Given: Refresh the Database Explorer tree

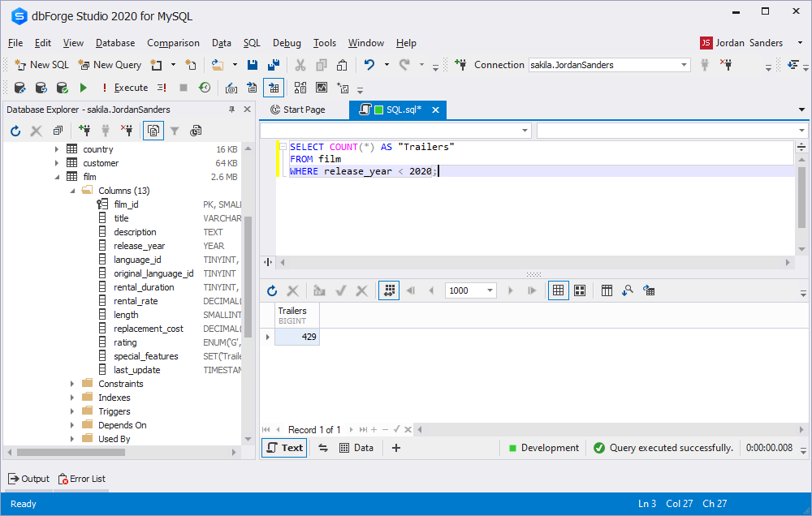Looking at the screenshot, I should click(x=15, y=131).
